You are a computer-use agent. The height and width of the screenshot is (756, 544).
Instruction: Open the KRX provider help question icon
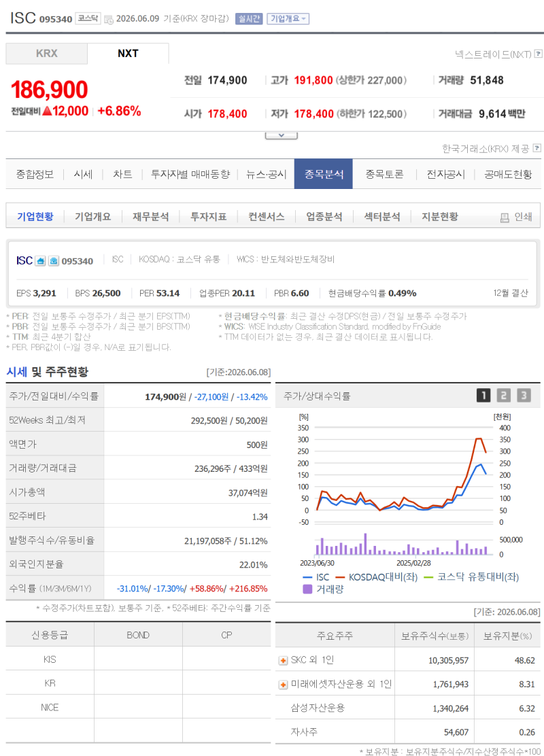point(537,148)
